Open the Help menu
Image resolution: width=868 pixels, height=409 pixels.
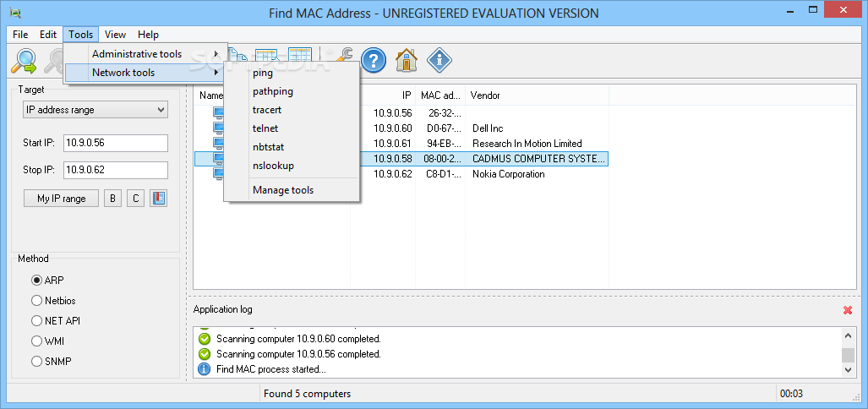coord(149,35)
